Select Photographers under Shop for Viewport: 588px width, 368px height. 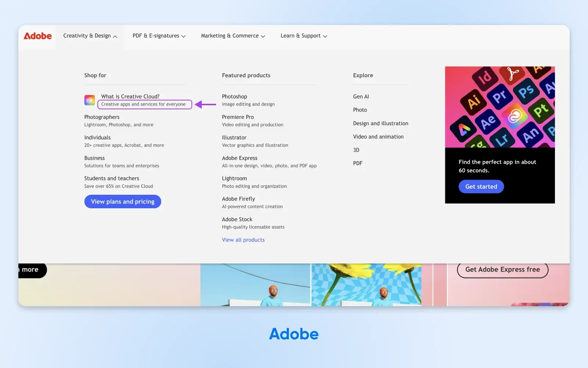(x=102, y=117)
